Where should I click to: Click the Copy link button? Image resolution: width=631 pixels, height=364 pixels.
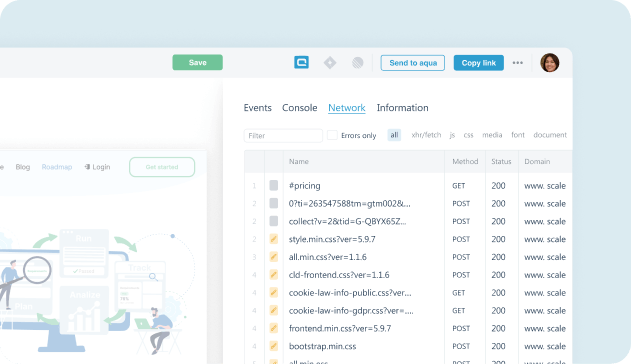click(478, 63)
